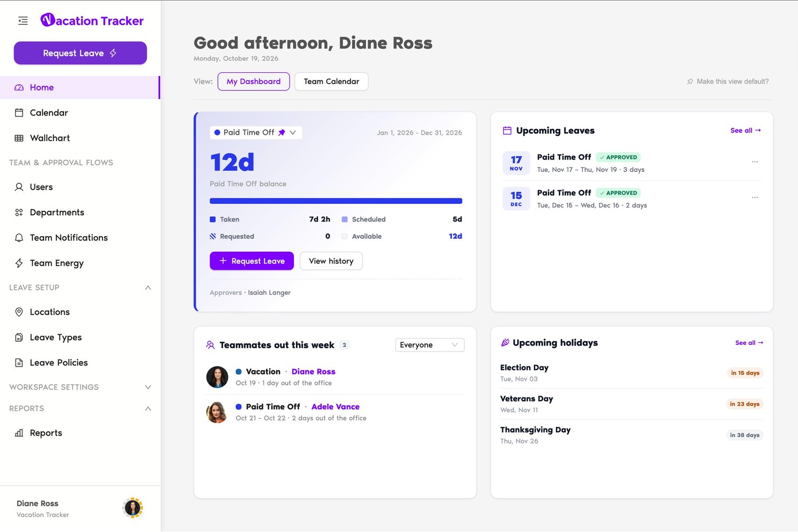Click Request Leave in the balance card
Screen dimensions: 798x532
pos(252,261)
